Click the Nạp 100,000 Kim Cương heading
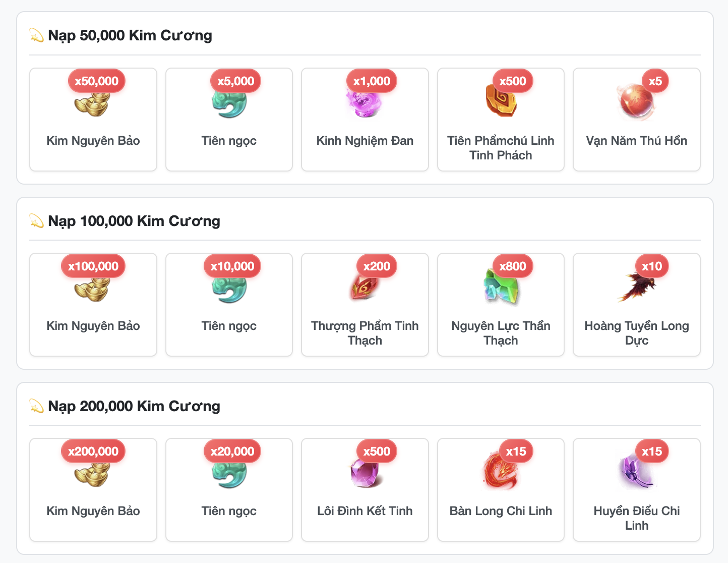 pyautogui.click(x=134, y=221)
